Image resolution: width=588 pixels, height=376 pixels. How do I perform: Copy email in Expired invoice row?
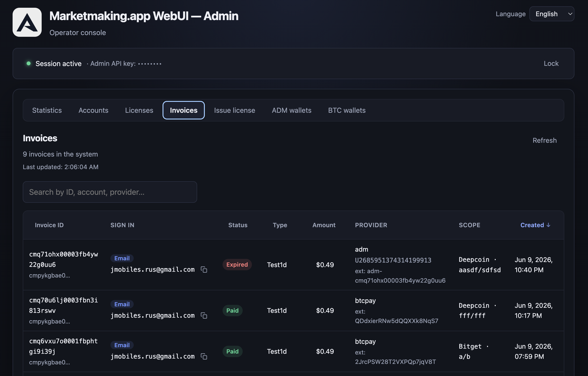coord(204,270)
